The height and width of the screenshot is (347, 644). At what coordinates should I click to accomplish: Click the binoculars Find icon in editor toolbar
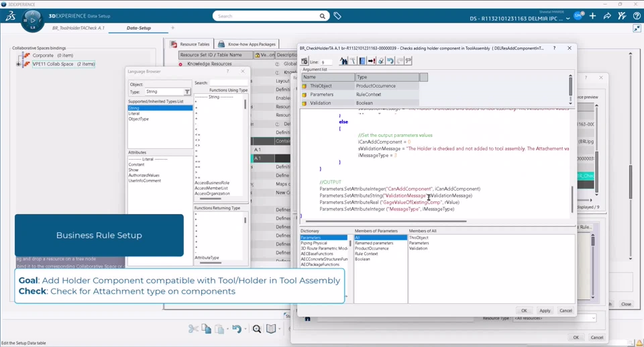click(343, 61)
